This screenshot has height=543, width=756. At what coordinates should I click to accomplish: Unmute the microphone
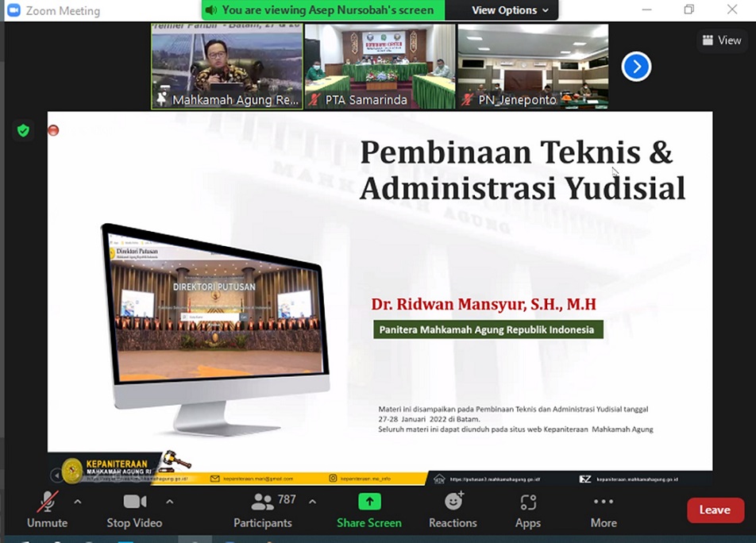pos(48,510)
